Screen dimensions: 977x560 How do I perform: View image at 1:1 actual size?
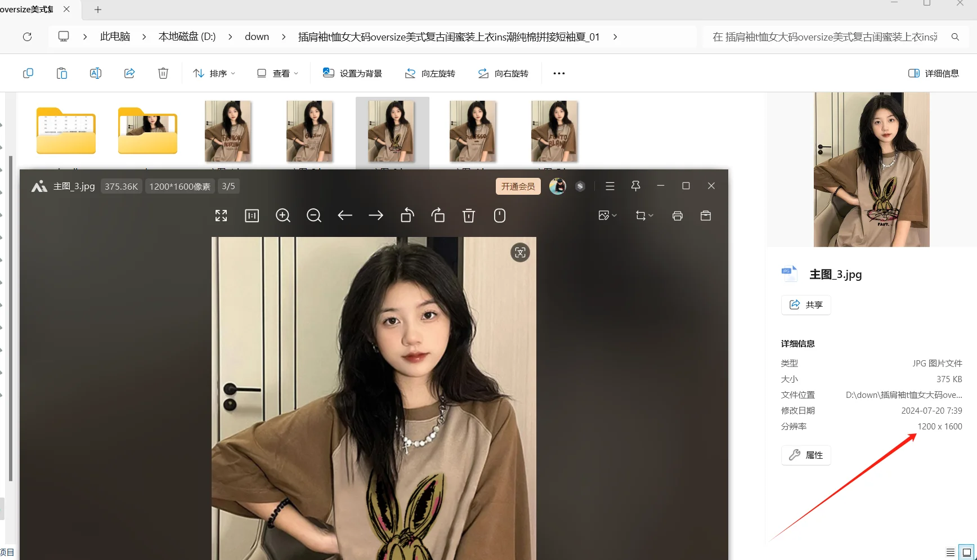tap(252, 216)
